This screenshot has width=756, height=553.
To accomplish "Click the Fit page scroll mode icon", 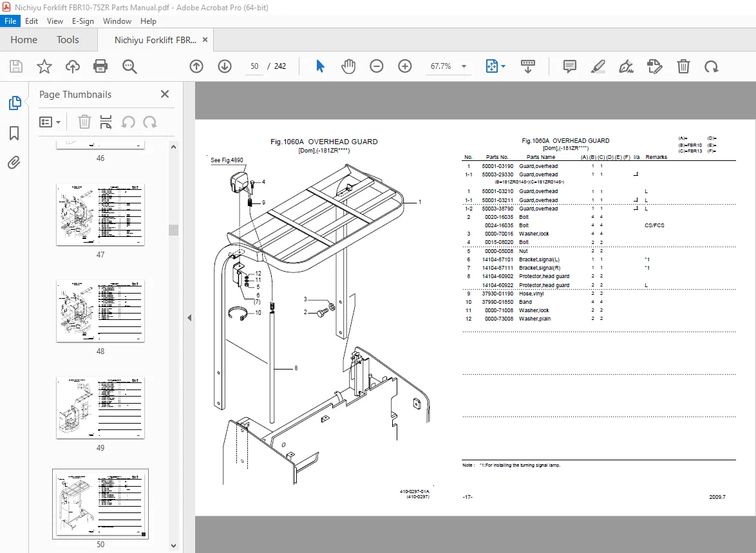I will point(491,66).
